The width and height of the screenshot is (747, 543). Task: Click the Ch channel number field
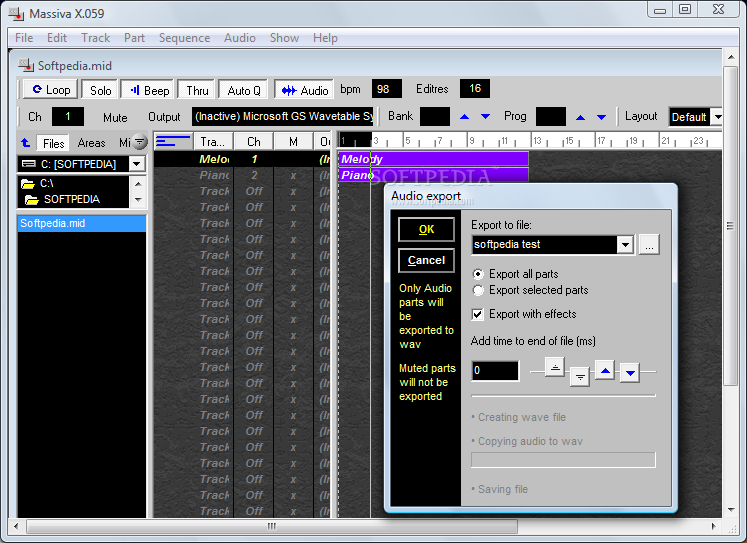68,117
